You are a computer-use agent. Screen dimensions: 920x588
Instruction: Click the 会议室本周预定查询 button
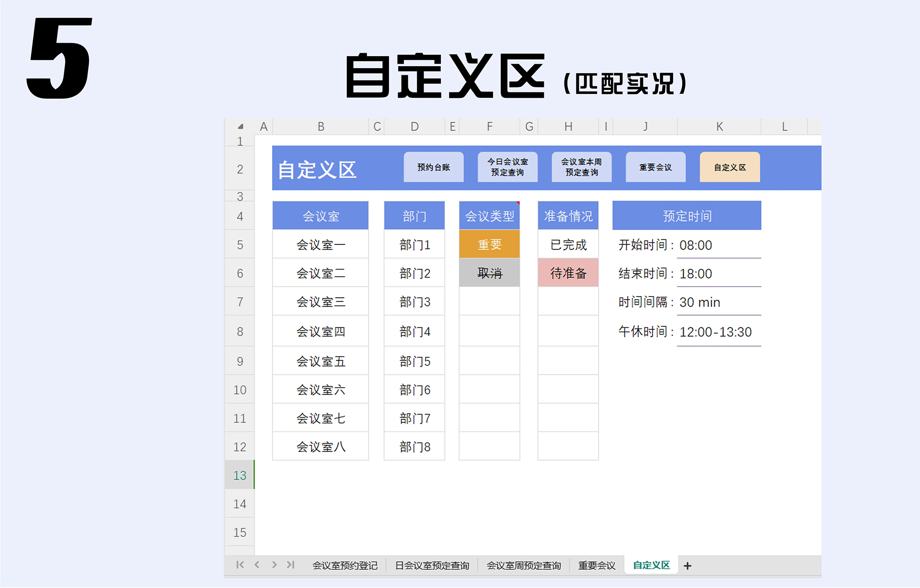(581, 167)
